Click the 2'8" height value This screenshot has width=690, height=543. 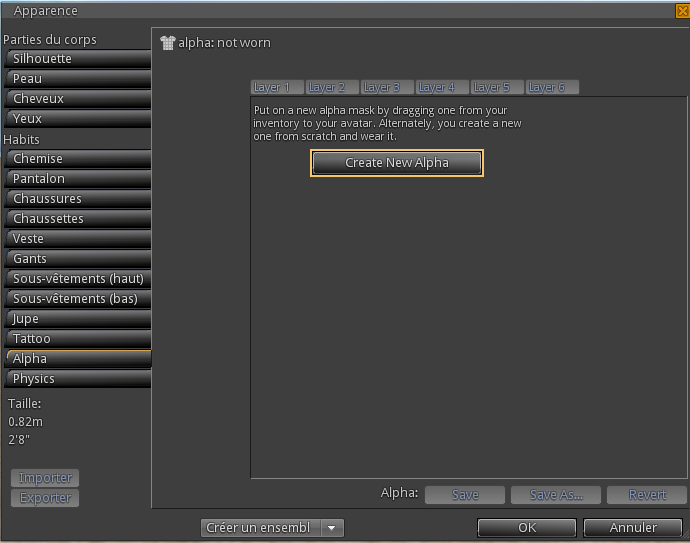(x=19, y=440)
